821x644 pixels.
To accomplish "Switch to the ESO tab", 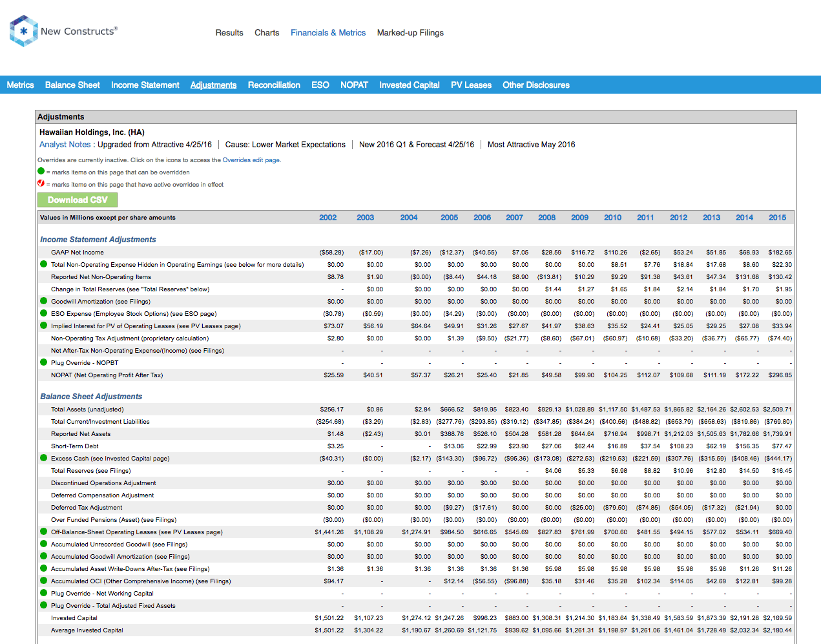I will click(x=320, y=85).
